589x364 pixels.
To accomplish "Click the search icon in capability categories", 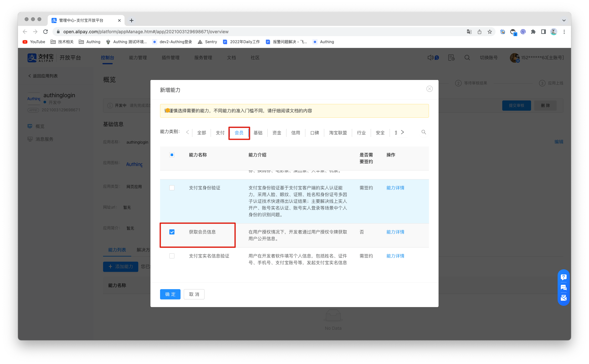I will tap(424, 132).
